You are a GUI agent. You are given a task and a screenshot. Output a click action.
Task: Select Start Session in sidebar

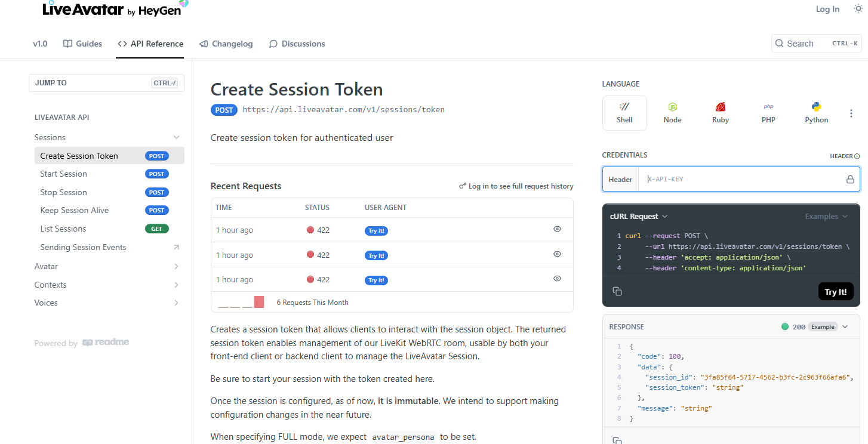[109, 174]
